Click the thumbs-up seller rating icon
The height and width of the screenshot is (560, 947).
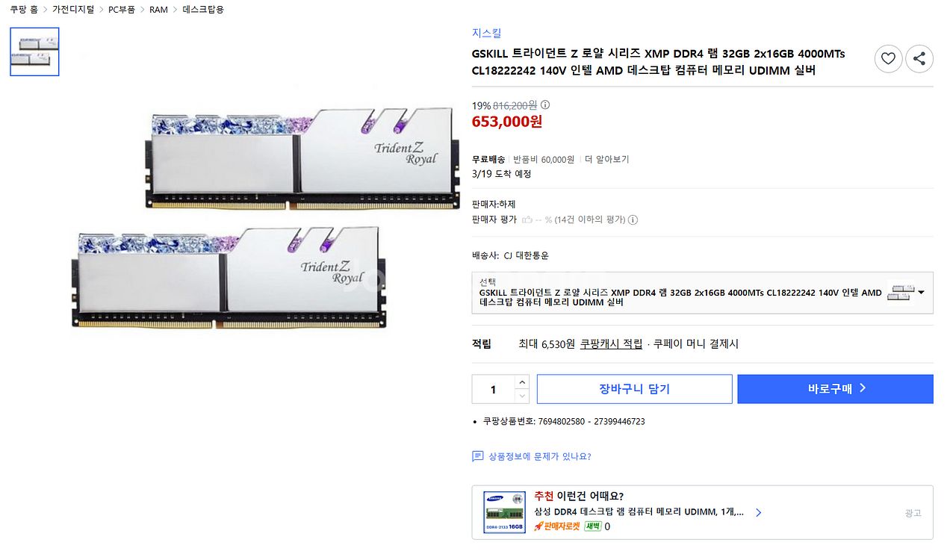click(x=527, y=220)
